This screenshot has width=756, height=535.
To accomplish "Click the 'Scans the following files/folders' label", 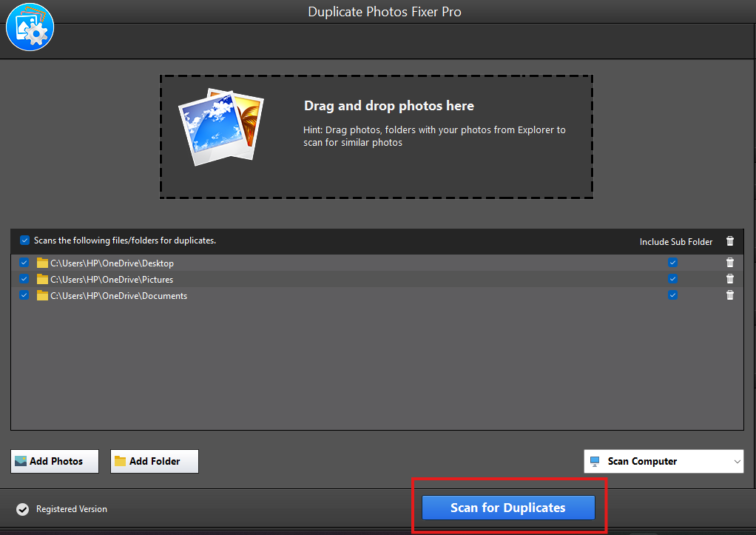I will 125,240.
